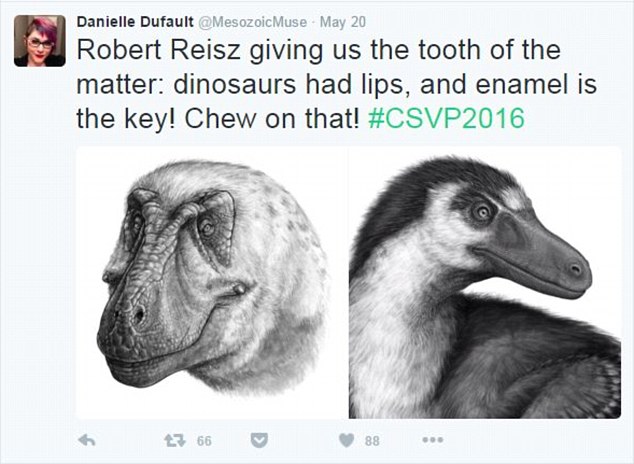Click the like count 88
This screenshot has height=464, width=634.
372,441
